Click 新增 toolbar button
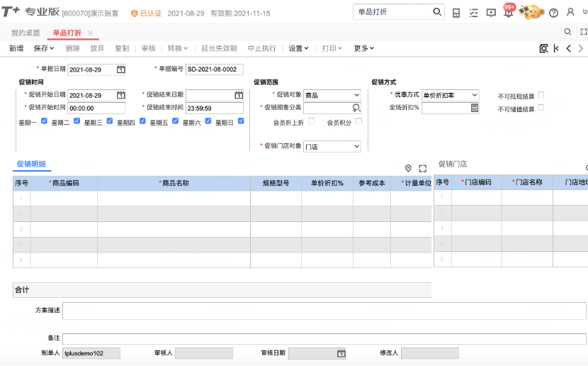 (x=16, y=48)
